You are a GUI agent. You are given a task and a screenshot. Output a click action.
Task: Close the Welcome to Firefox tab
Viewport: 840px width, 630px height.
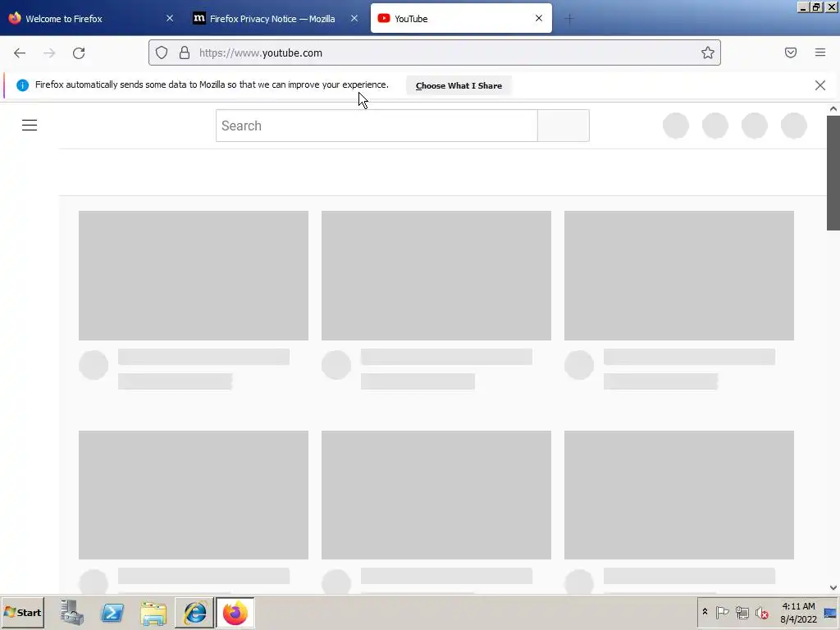170,18
